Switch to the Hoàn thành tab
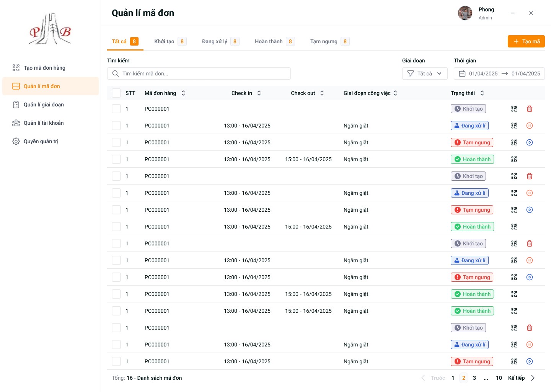The image size is (551, 392). click(275, 41)
